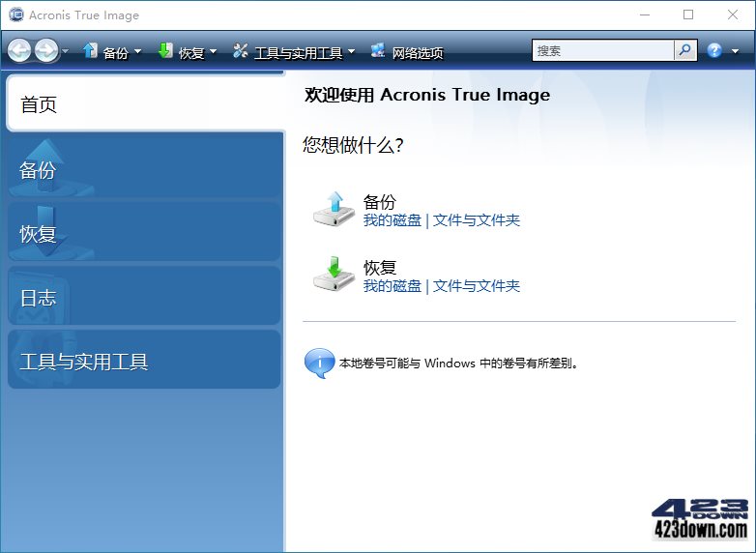Click 文件与文件夹 link under 恢复
The image size is (756, 553).
click(477, 286)
